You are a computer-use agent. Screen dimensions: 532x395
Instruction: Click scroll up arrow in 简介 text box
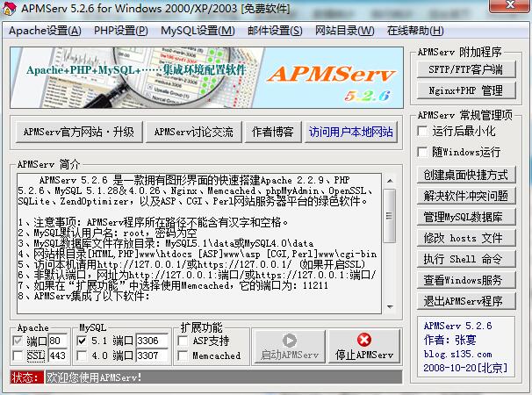pos(390,181)
